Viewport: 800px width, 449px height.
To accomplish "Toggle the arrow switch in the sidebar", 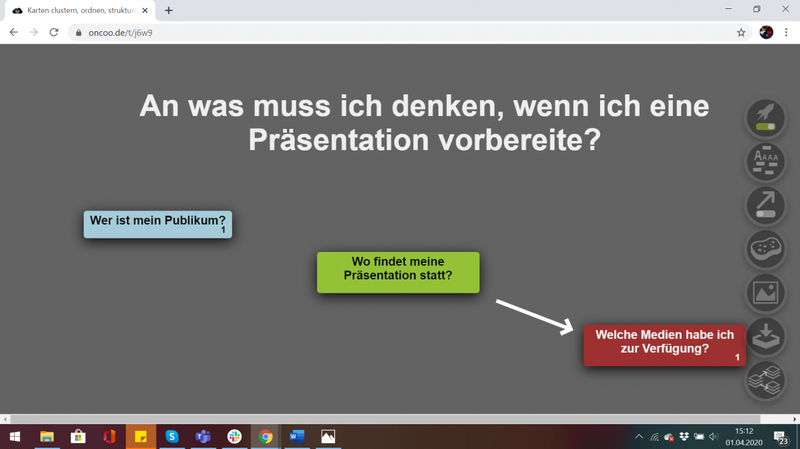I will [765, 205].
